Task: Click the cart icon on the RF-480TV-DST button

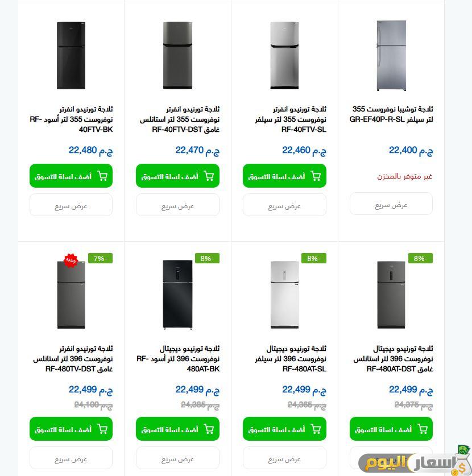Action: pos(102,429)
